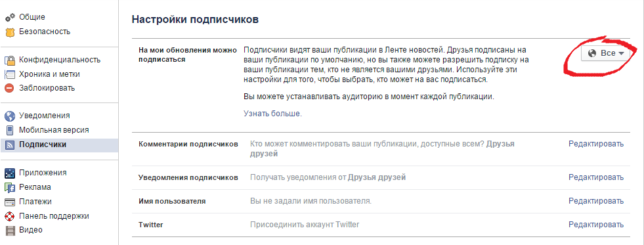Click the apps icon next to Приложения
This screenshot has height=245, width=644.
pyautogui.click(x=9, y=173)
